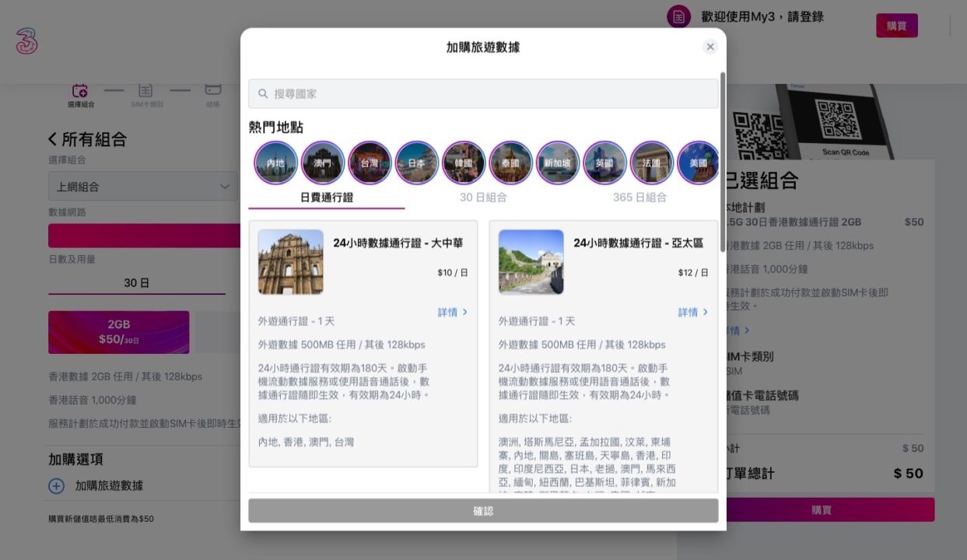Open 詳情 for 大中華 pass
The image size is (967, 560).
click(x=455, y=311)
